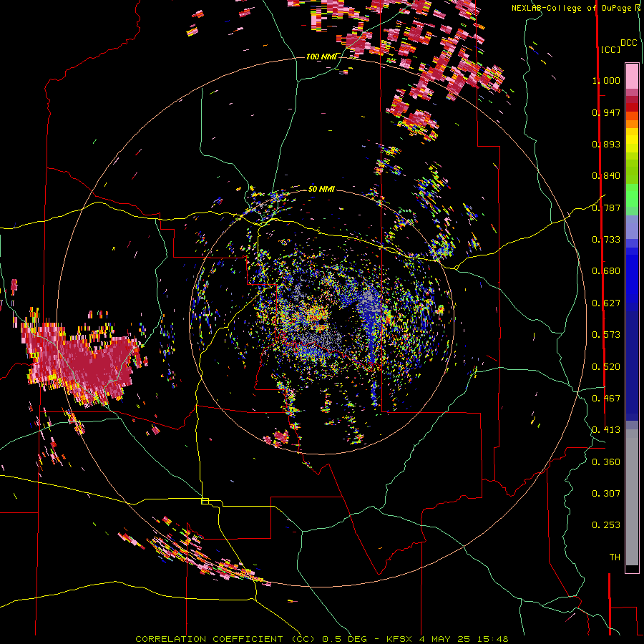The height and width of the screenshot is (644, 644).
Task: Select the 0.573 legend value
Action: point(606,335)
